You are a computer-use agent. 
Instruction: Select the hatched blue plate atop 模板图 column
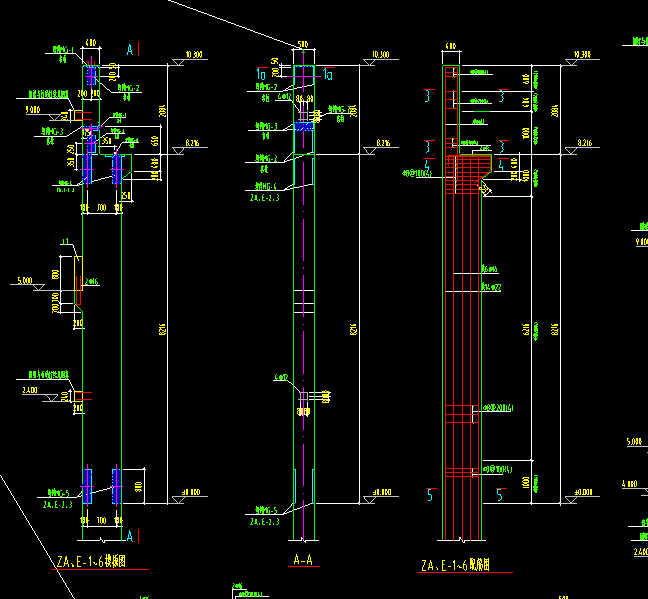coord(91,76)
